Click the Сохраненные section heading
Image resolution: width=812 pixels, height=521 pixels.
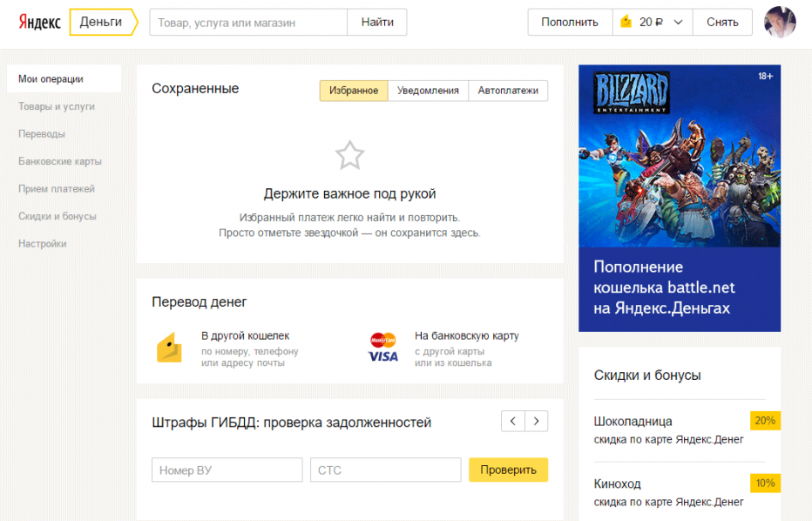point(195,89)
